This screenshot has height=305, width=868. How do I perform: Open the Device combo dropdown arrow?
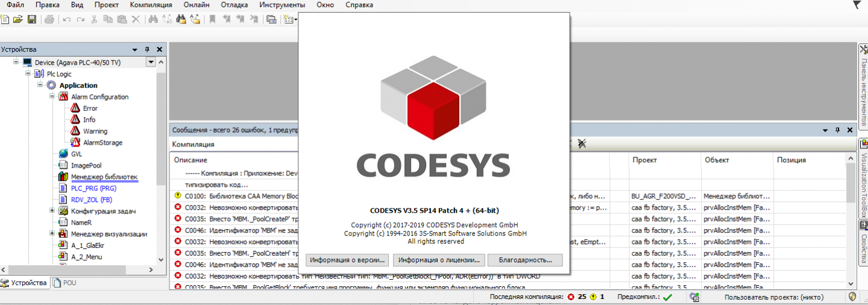(150, 62)
